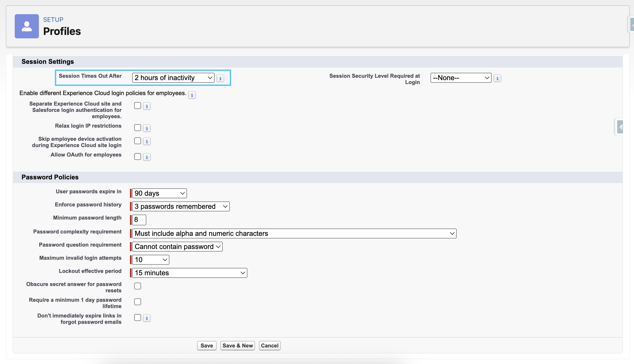Enable Separate Experience Cloud site login authentication
Image resolution: width=634 pixels, height=364 pixels.
(138, 106)
